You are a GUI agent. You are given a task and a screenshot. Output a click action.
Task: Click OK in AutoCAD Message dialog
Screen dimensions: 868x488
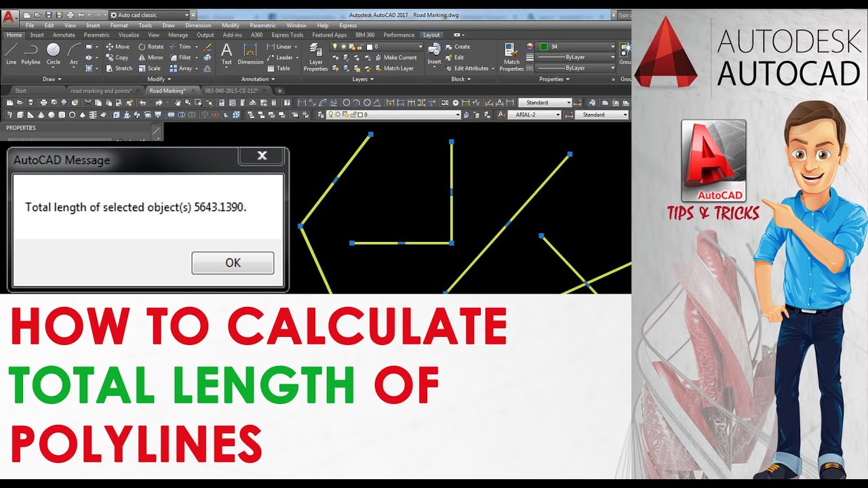point(233,263)
